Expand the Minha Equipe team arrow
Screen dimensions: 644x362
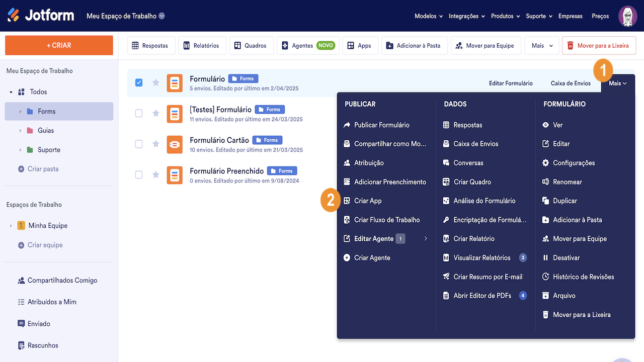[x=11, y=226]
